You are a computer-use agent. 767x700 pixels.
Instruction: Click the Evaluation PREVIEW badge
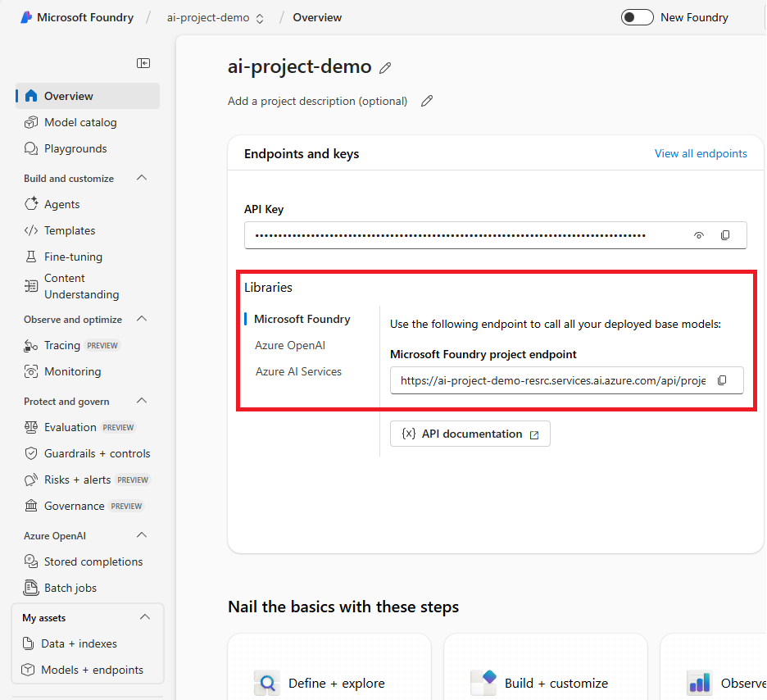(118, 428)
